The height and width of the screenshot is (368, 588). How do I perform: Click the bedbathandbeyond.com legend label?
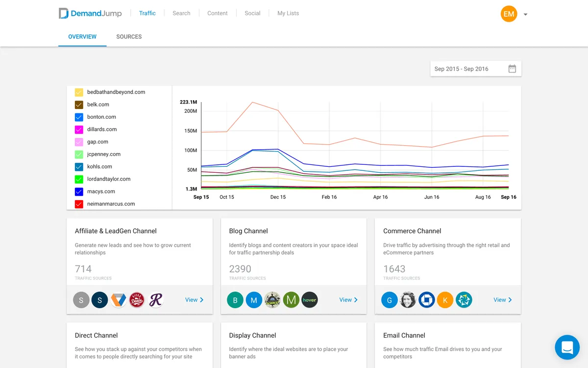point(116,92)
